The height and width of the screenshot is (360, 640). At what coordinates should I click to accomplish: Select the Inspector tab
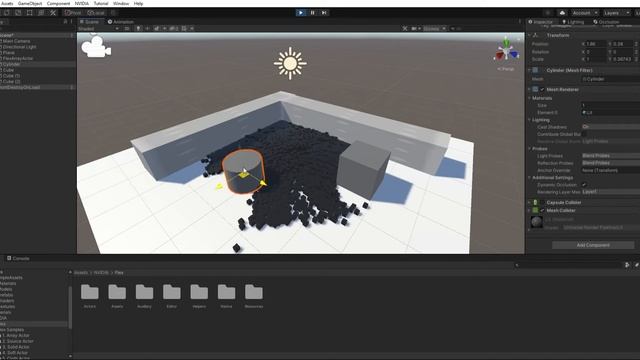[x=540, y=22]
